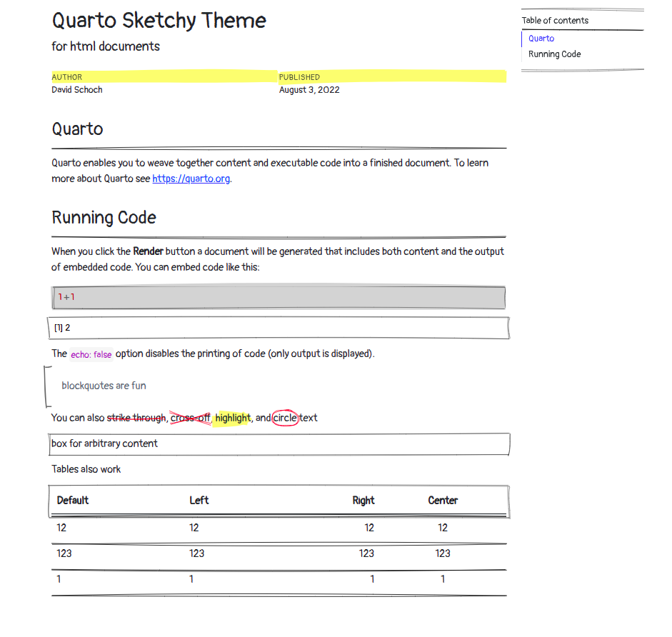Click the Quarto section heading
Viewport: 672px width, 637px height.
(x=77, y=129)
